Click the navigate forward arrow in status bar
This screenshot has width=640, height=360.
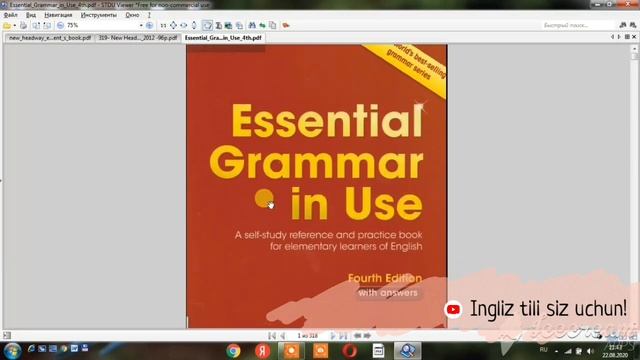(x=367, y=336)
